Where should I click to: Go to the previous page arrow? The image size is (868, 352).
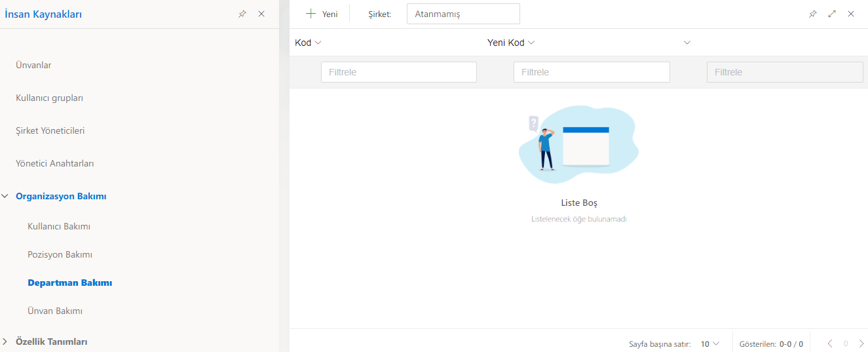(x=830, y=343)
